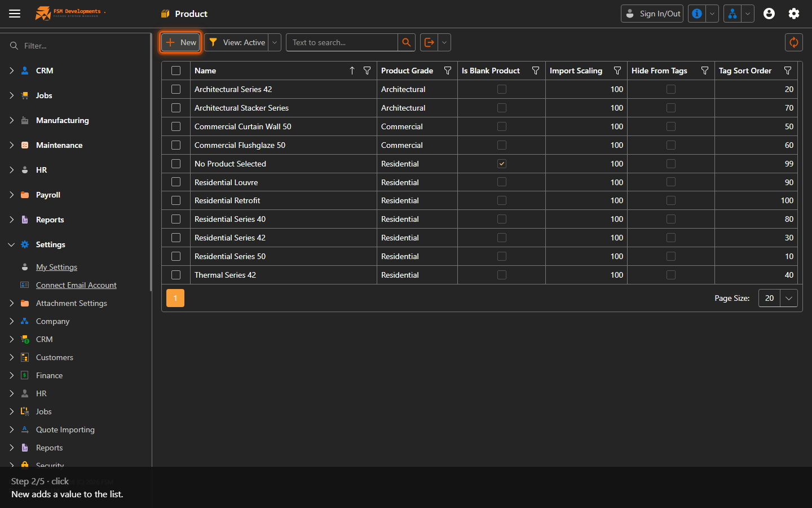Click the Manufacturing icon in sidebar
The width and height of the screenshot is (812, 508).
click(25, 120)
